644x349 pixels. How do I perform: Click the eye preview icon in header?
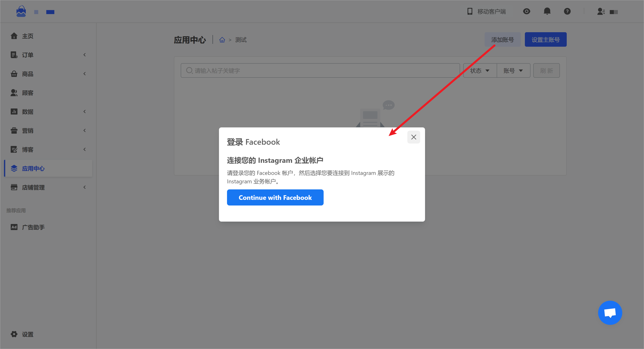526,11
